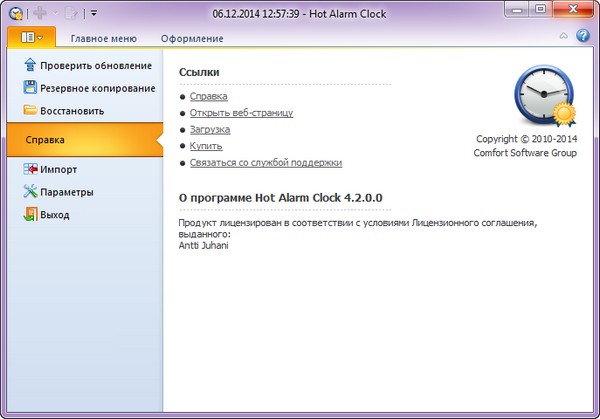The height and width of the screenshot is (419, 600).
Task: Open the orange application menu button
Action: 31,37
